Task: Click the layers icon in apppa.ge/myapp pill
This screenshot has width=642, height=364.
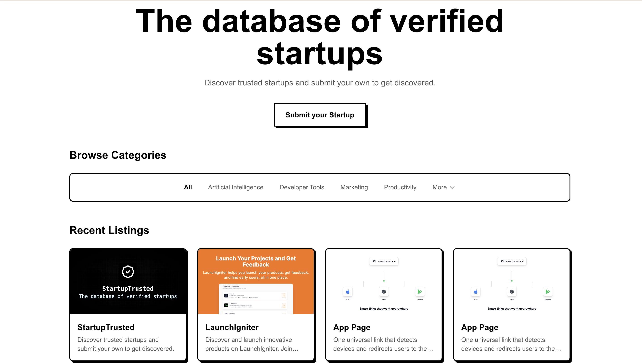Action: point(374,261)
